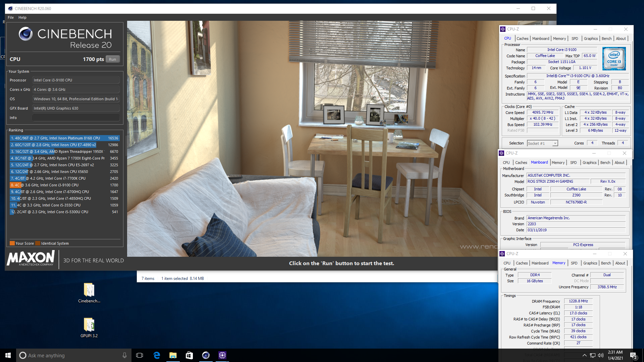Click the Cinebench title bar app icon

(10, 8)
